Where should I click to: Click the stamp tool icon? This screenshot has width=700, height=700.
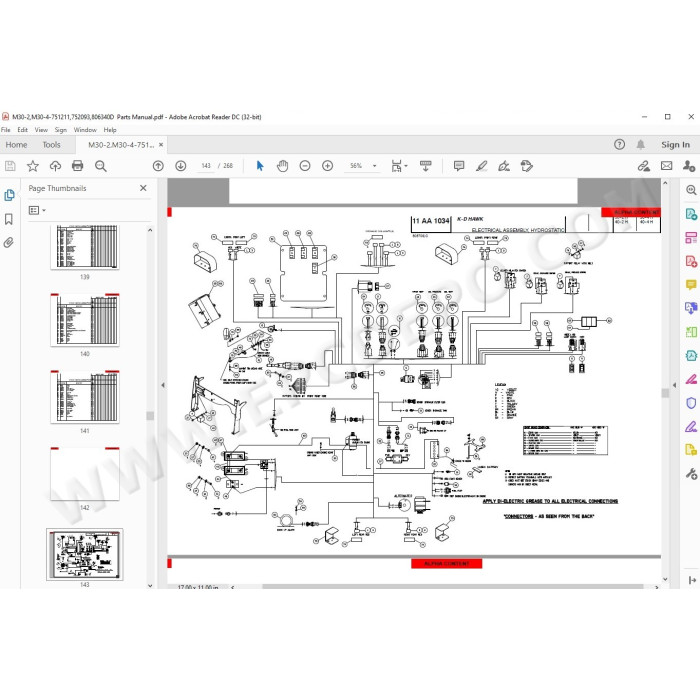tap(527, 166)
